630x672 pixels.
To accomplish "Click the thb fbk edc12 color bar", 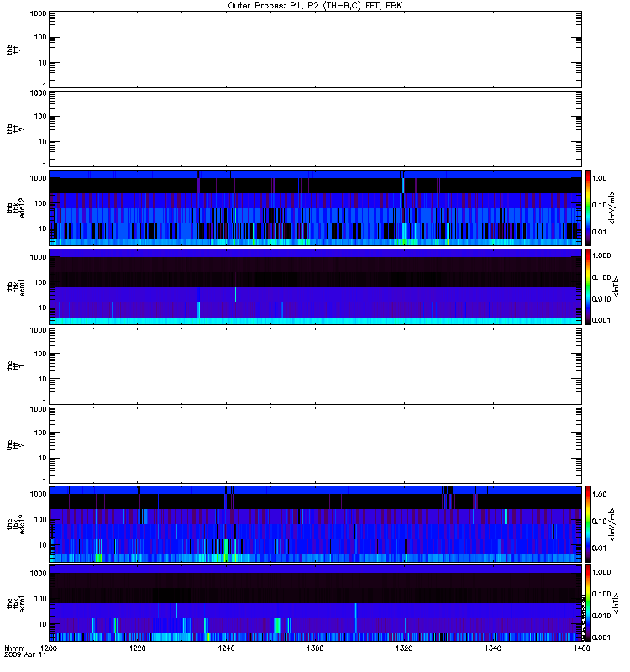I will [x=588, y=207].
